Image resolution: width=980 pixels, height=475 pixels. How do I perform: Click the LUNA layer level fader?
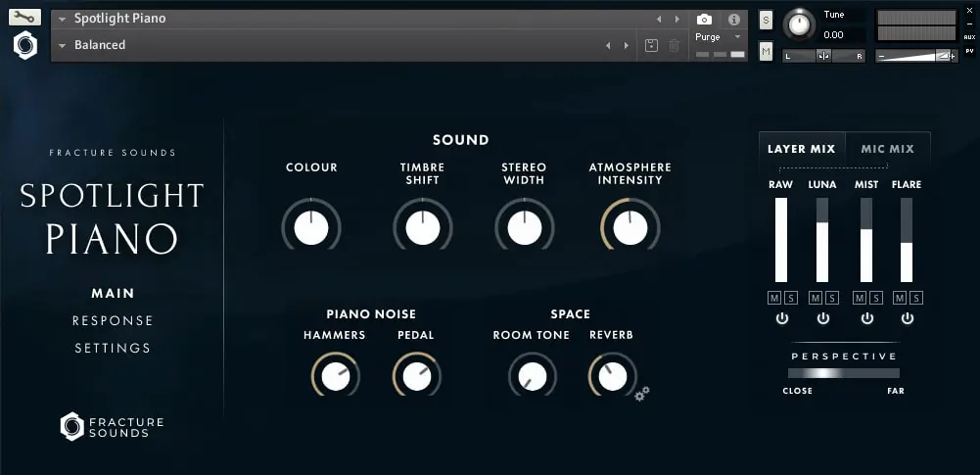[822, 240]
